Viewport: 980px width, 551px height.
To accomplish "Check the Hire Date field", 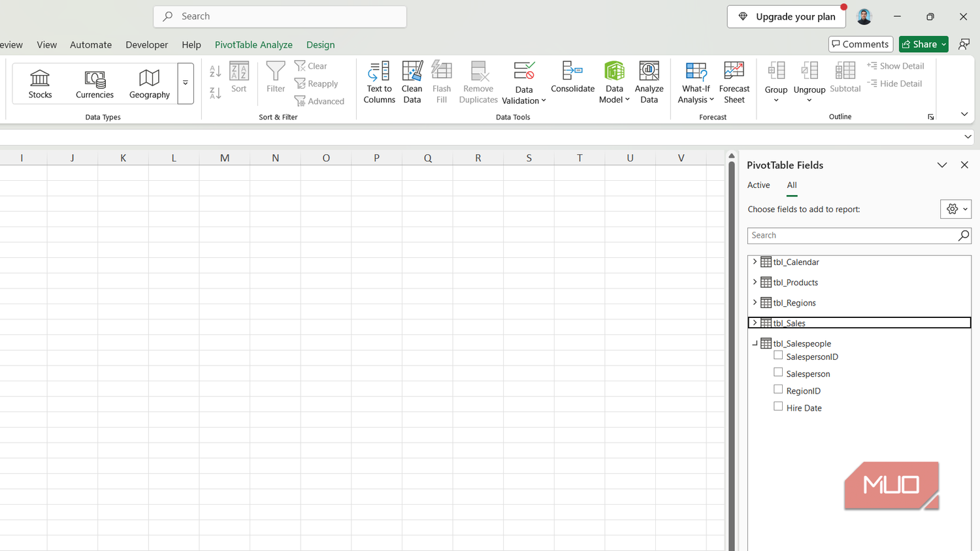I will [778, 407].
